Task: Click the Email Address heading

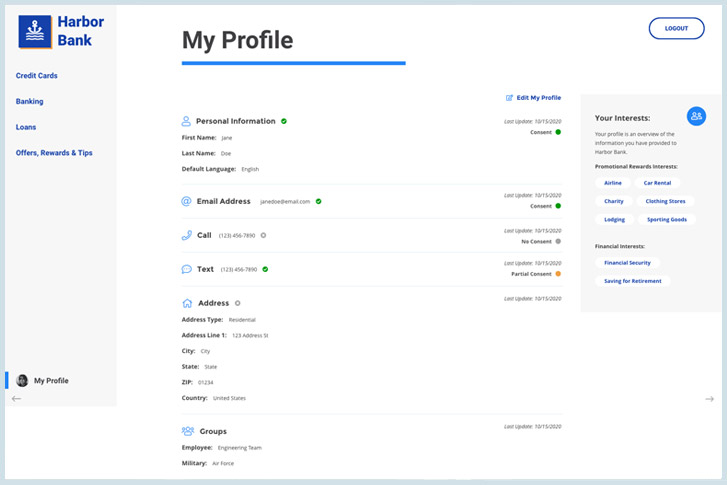Action: pyautogui.click(x=223, y=201)
